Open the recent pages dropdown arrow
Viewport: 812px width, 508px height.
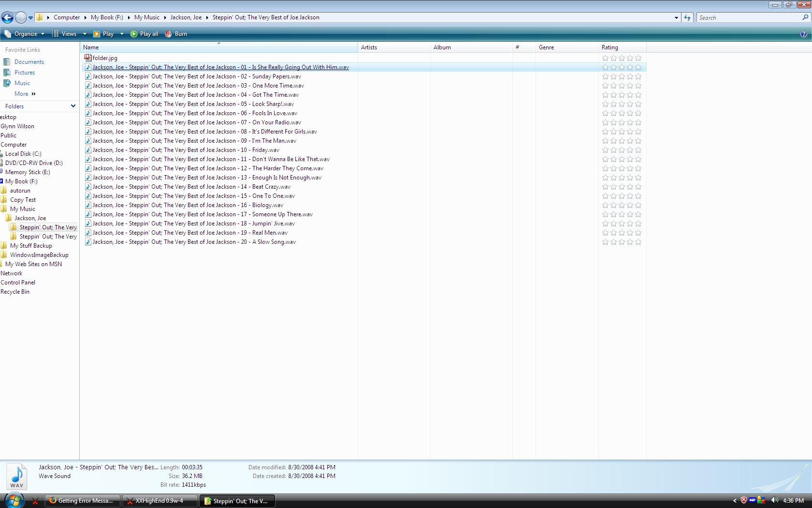coord(30,18)
